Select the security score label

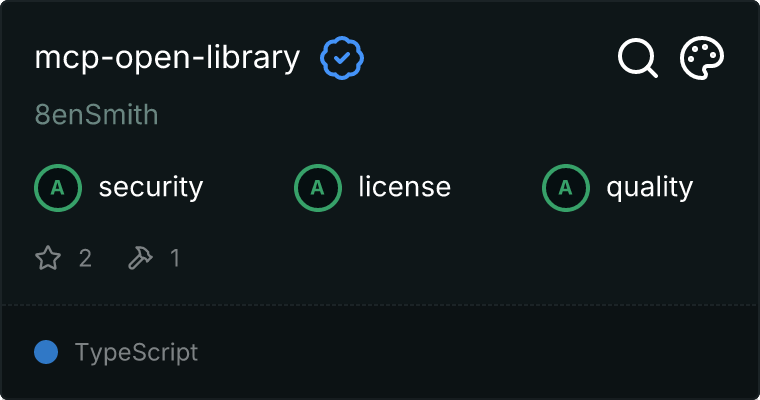pos(151,188)
